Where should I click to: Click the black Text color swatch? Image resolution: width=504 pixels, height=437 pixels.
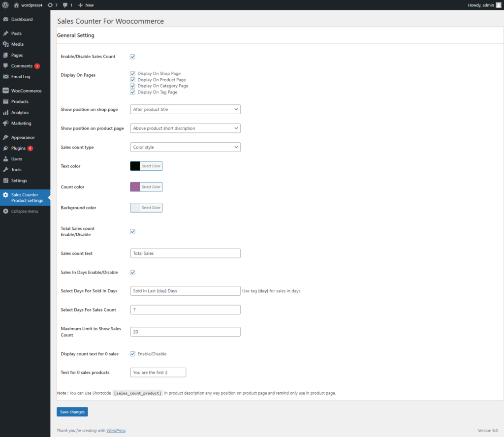(135, 166)
